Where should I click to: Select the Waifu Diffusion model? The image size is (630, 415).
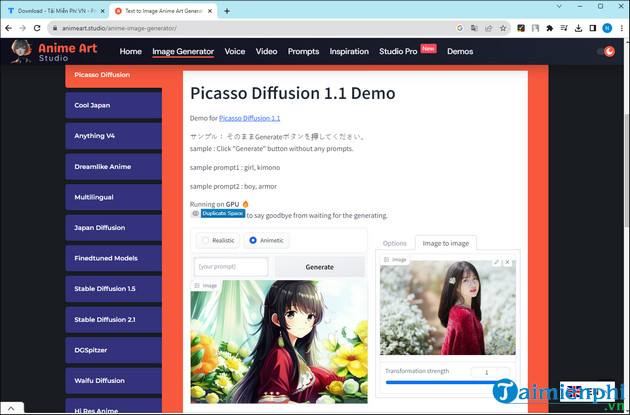point(114,380)
